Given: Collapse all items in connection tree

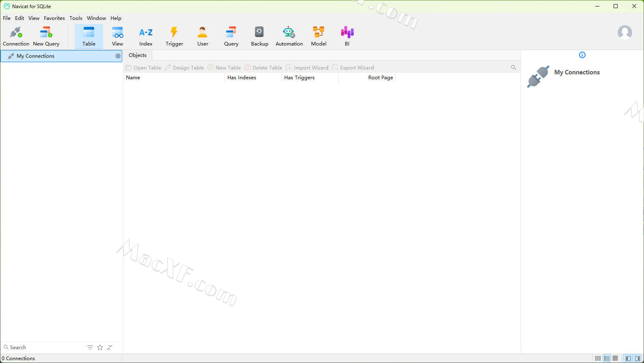Looking at the screenshot, I should click(x=110, y=347).
